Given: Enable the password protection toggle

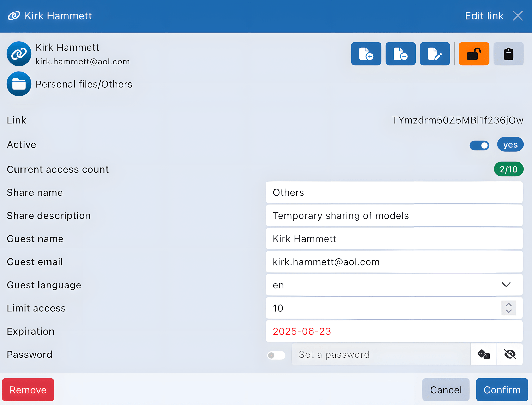Looking at the screenshot, I should 276,355.
